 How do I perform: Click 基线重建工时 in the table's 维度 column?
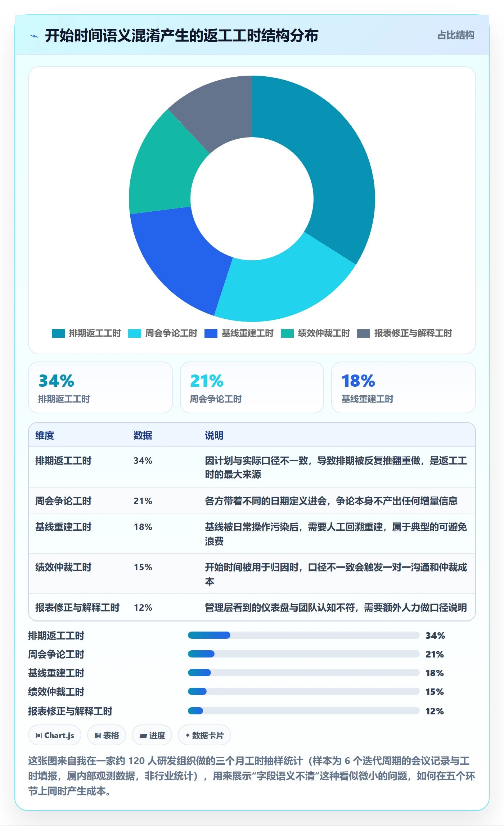[63, 527]
